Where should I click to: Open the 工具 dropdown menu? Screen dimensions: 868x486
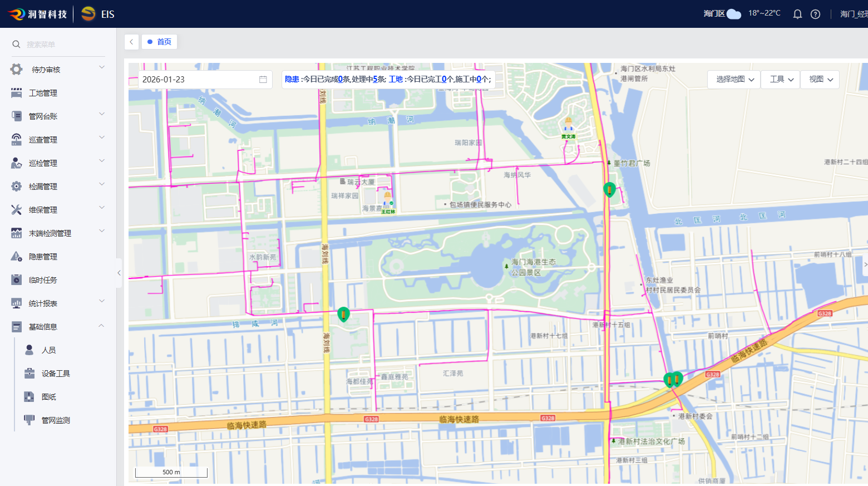(781, 80)
